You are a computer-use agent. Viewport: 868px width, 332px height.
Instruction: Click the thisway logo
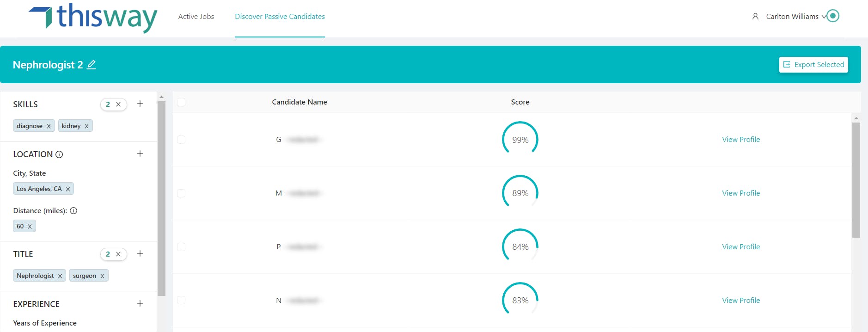click(93, 17)
